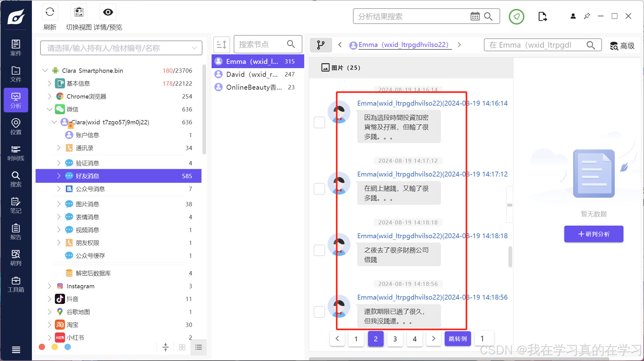Check the box beside 在網上賭錢 message
644x361 pixels.
(319, 189)
